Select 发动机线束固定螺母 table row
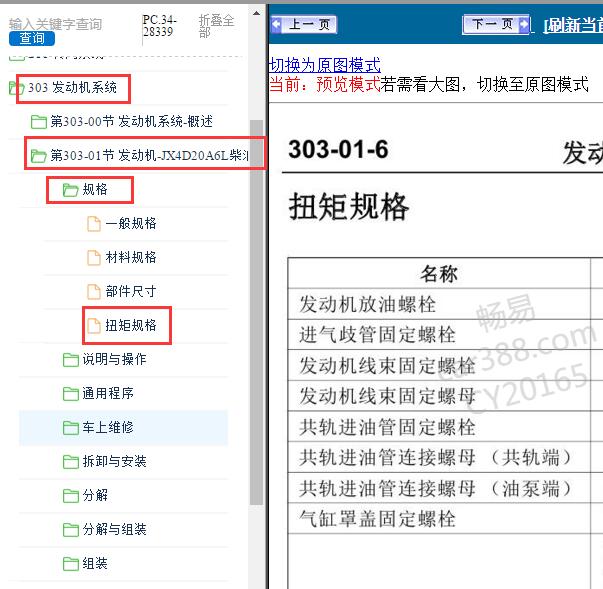Image resolution: width=603 pixels, height=589 pixels. point(439,396)
